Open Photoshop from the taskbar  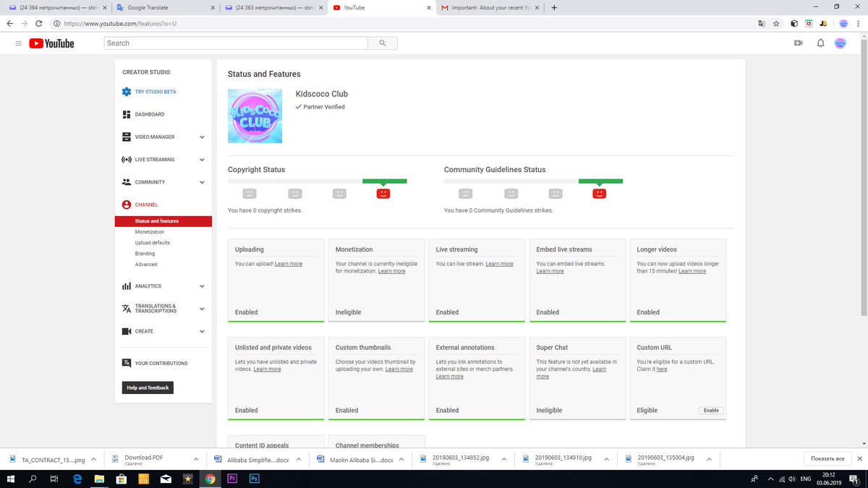[x=255, y=479]
